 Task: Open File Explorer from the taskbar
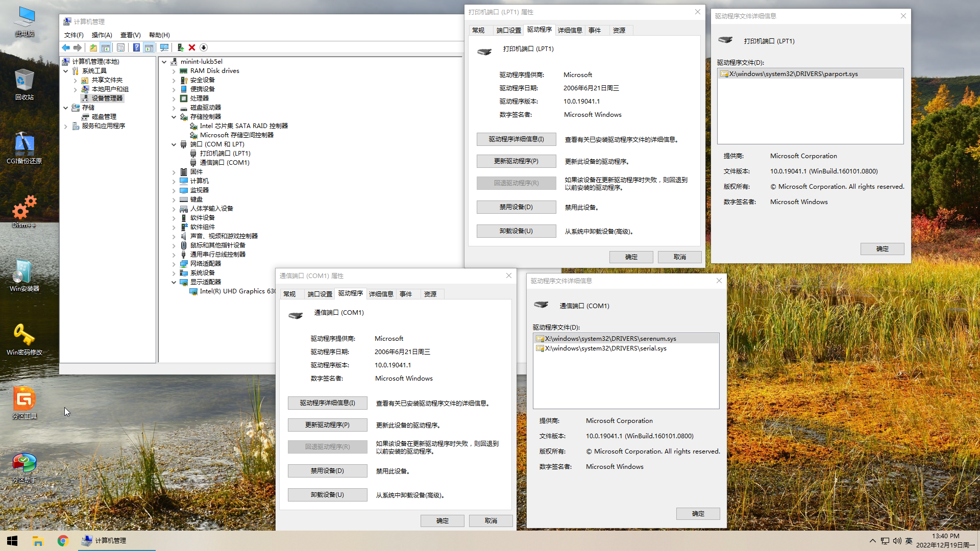38,541
